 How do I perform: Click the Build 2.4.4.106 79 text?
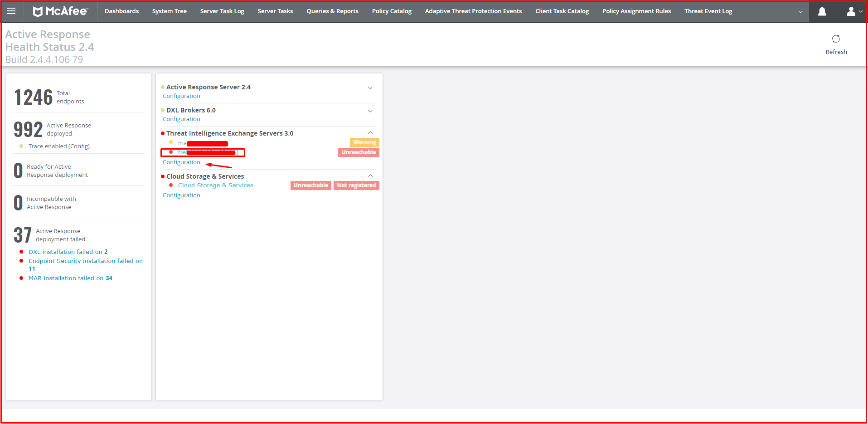[44, 59]
